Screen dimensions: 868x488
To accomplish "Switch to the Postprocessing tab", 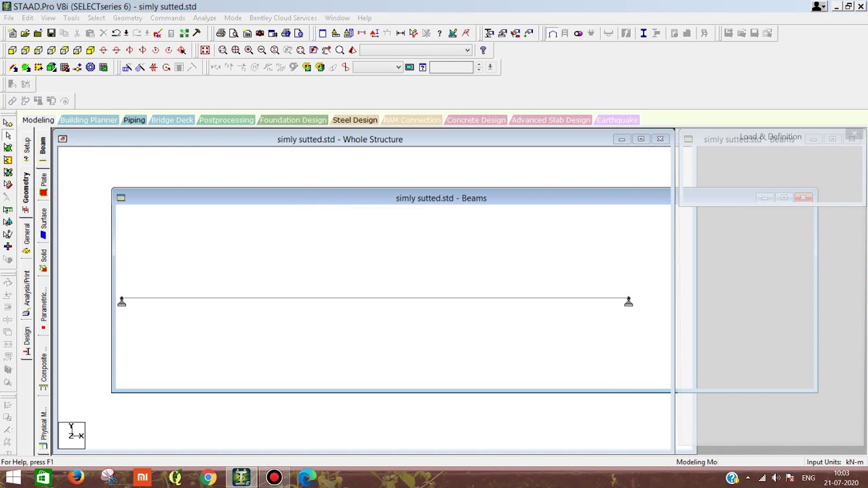I will [x=226, y=120].
